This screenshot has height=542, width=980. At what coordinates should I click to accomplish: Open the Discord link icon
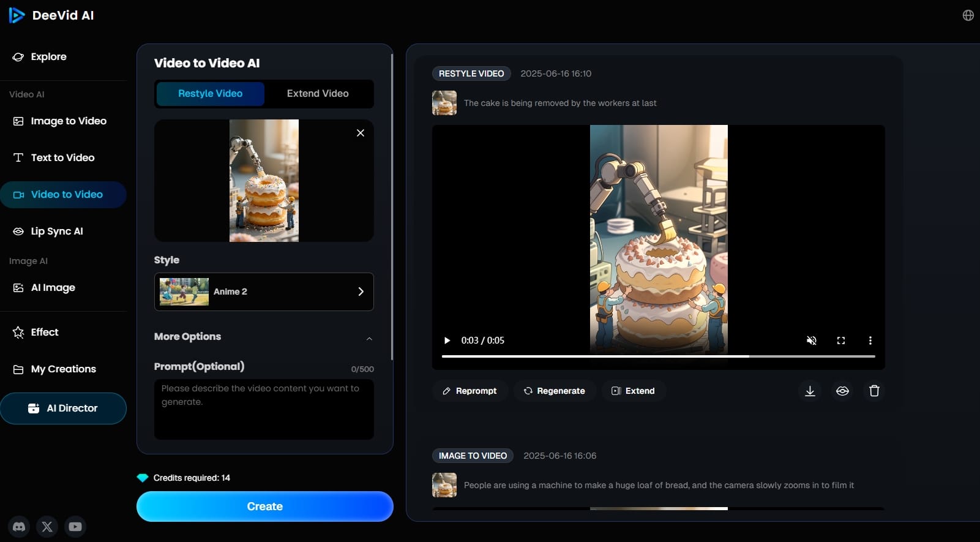pyautogui.click(x=19, y=527)
